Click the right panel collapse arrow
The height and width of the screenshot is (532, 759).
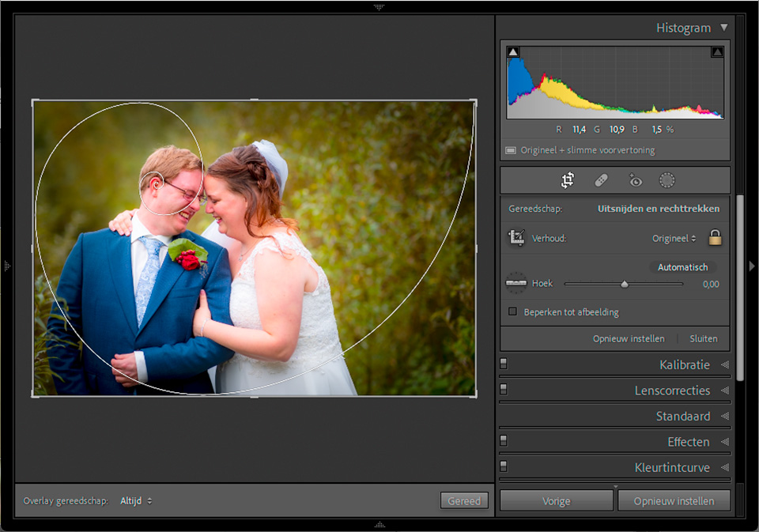[752, 266]
